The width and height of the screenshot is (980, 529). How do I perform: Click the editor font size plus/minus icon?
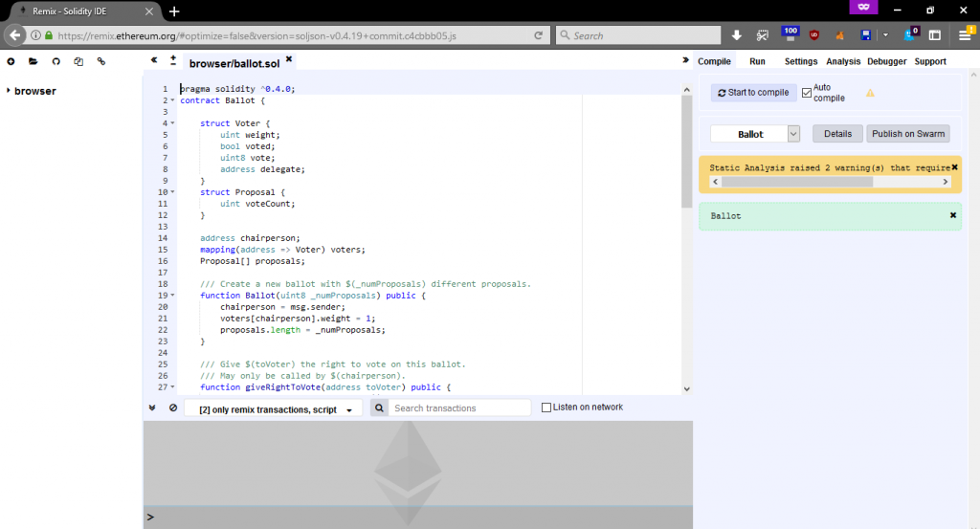[173, 60]
